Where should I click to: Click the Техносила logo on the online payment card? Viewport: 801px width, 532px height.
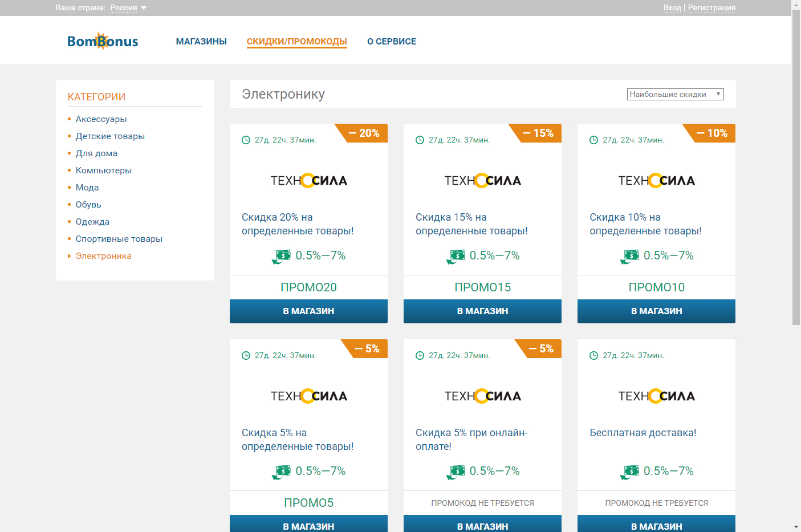coord(483,396)
